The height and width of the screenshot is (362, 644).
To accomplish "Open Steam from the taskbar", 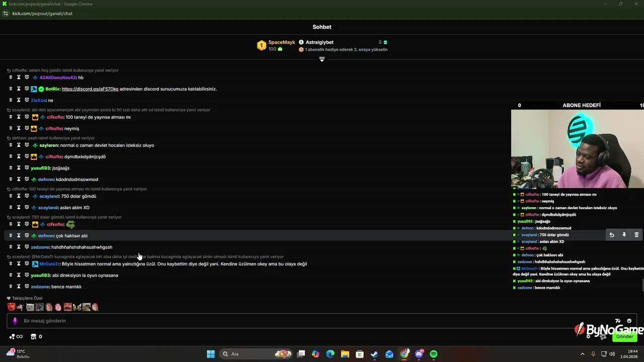I will coord(374,354).
